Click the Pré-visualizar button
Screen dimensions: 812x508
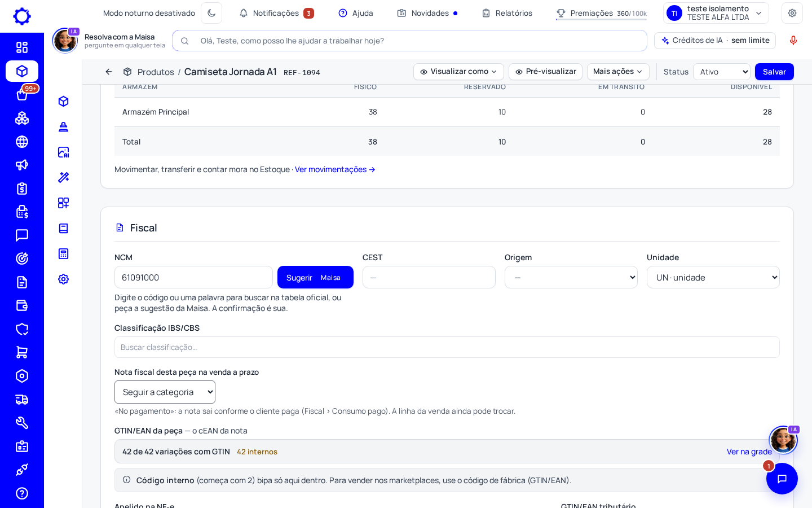coord(545,72)
